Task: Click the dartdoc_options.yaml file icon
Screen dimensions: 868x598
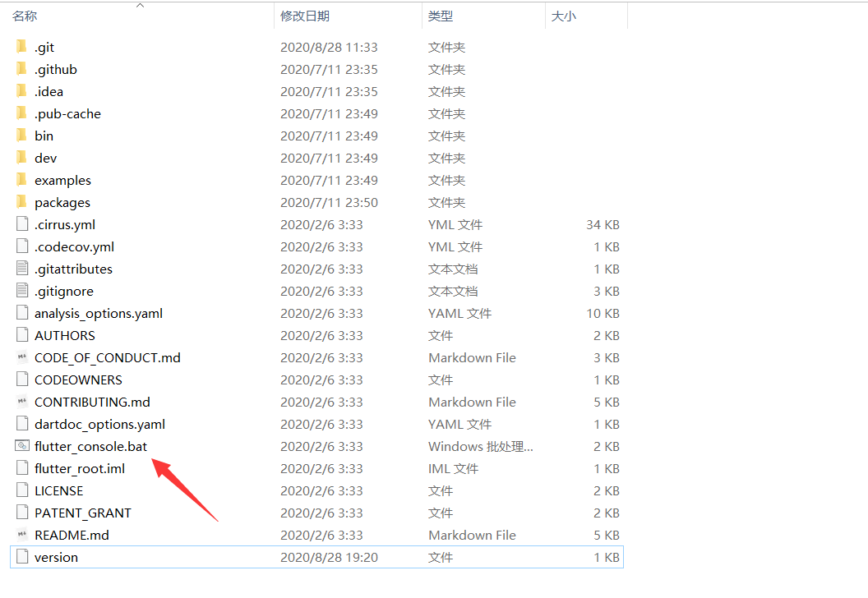Action: pyautogui.click(x=22, y=423)
